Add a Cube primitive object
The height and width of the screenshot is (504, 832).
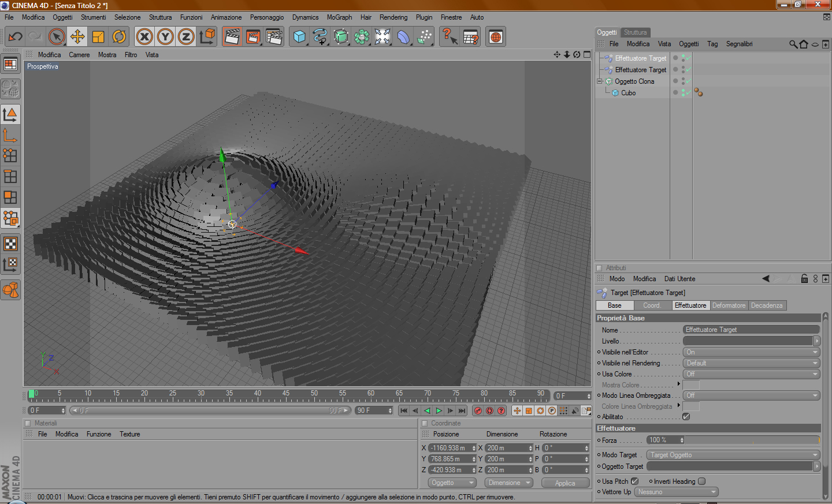[x=299, y=37]
